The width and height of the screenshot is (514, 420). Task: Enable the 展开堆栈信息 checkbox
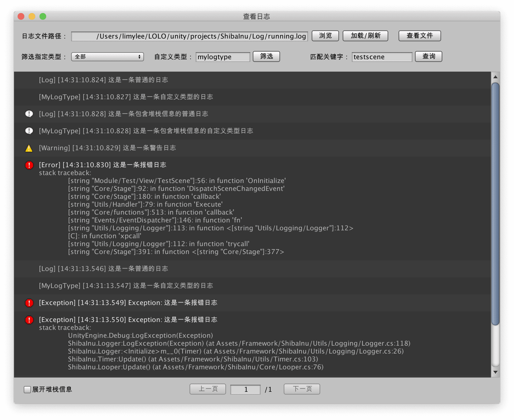[x=27, y=389]
